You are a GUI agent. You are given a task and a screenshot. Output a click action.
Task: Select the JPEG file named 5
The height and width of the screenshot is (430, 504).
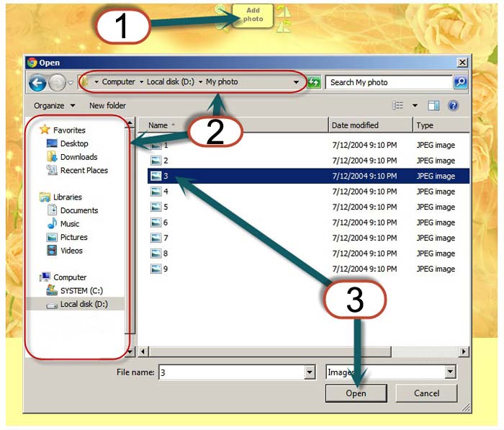(x=166, y=207)
